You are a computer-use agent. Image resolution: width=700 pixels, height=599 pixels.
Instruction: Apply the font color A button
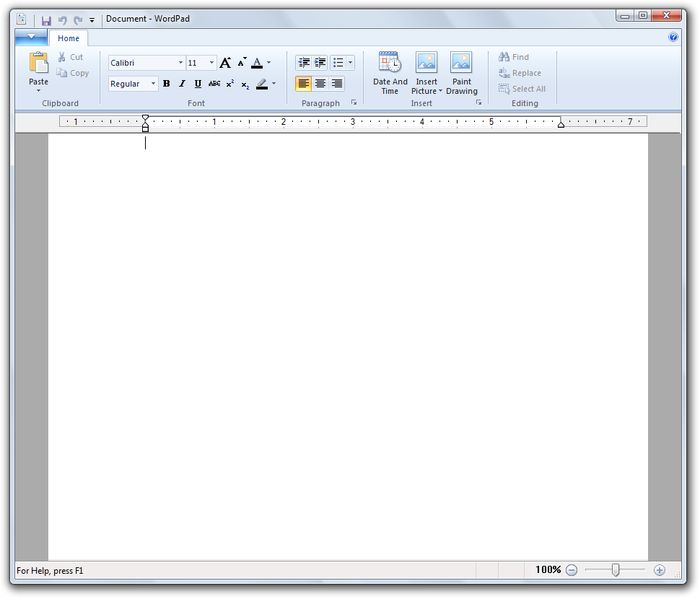257,63
